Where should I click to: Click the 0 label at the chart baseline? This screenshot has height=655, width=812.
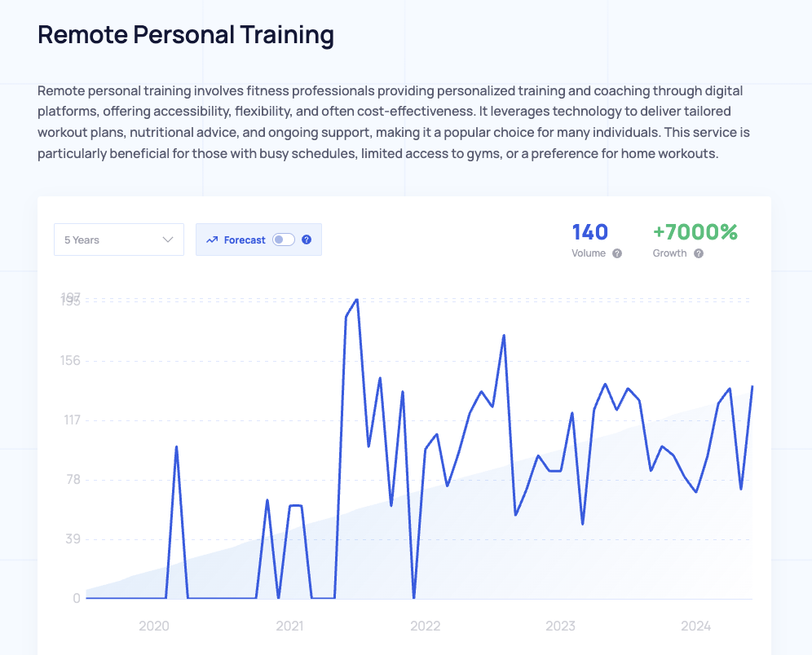[x=77, y=598]
